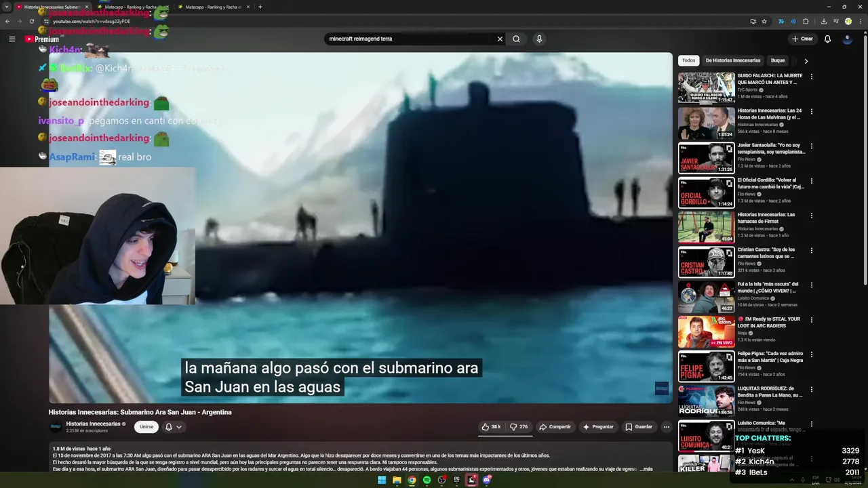This screenshot has width=868, height=488.
Task: Like the video (38 k)
Action: (491, 427)
